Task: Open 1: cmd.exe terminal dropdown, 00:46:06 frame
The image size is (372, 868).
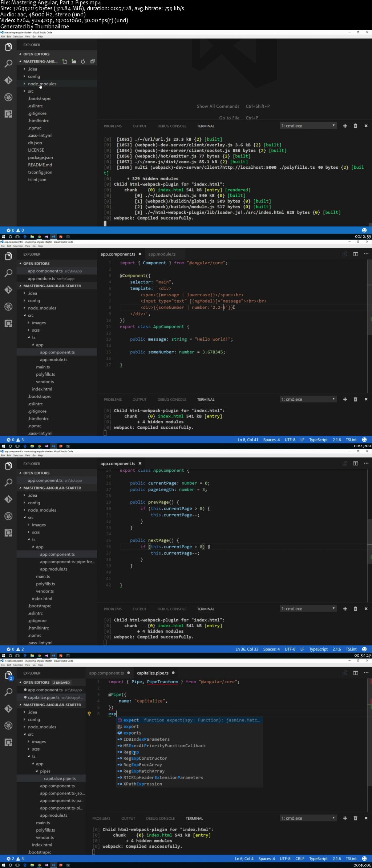Action: pyautogui.click(x=308, y=818)
